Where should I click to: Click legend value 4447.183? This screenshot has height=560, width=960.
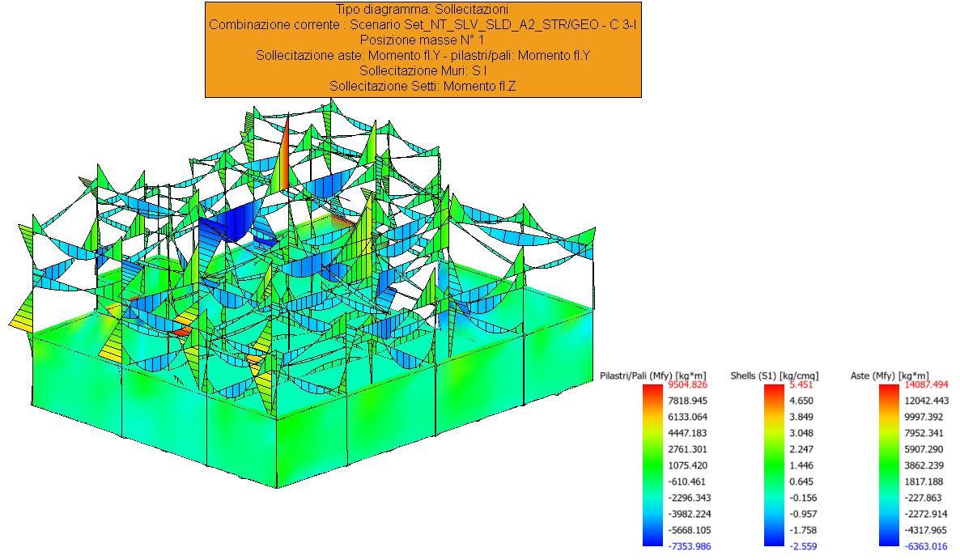[x=687, y=433]
